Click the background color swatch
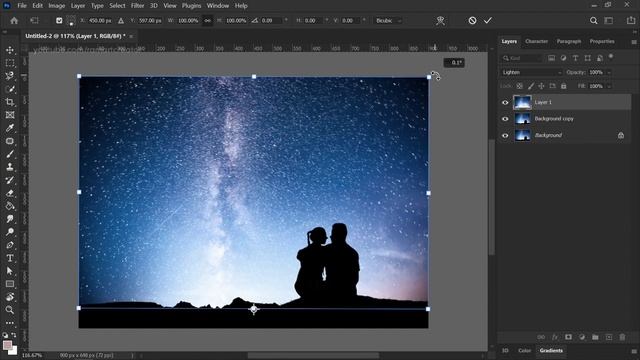The width and height of the screenshot is (640, 360). (14, 351)
